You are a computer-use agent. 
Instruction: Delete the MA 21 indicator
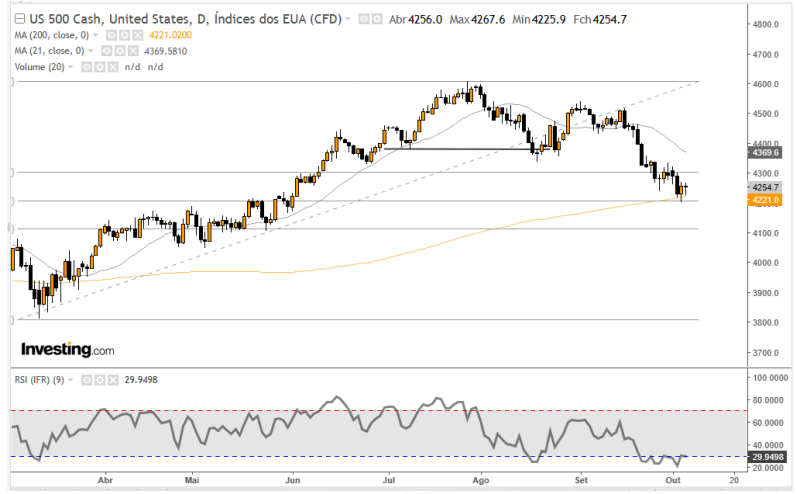click(x=130, y=50)
